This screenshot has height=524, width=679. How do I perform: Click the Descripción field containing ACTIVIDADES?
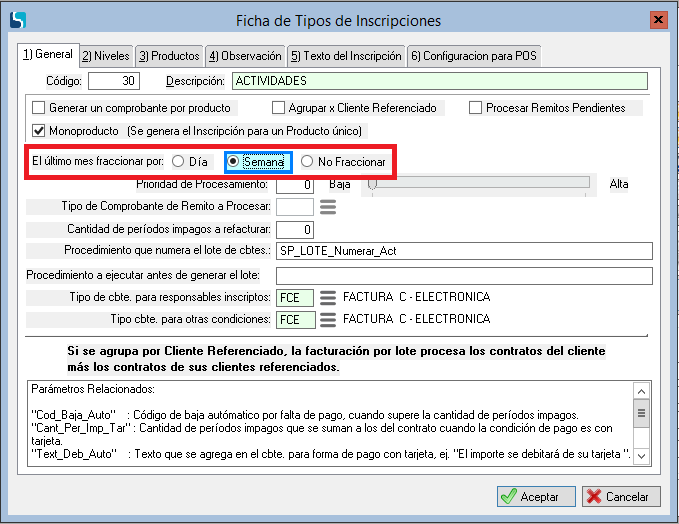439,81
